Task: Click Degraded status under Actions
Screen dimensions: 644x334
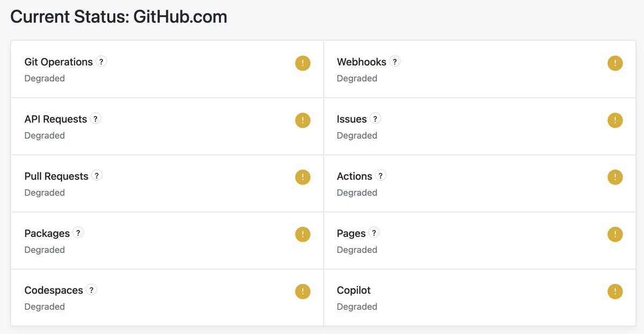Action: point(357,192)
